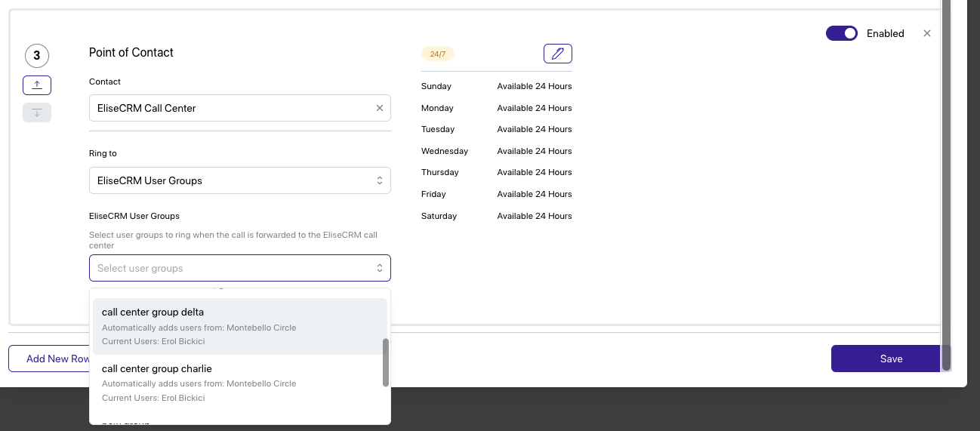Click the Thursday schedule row label
Viewport: 980px width, 431px height.
click(440, 172)
